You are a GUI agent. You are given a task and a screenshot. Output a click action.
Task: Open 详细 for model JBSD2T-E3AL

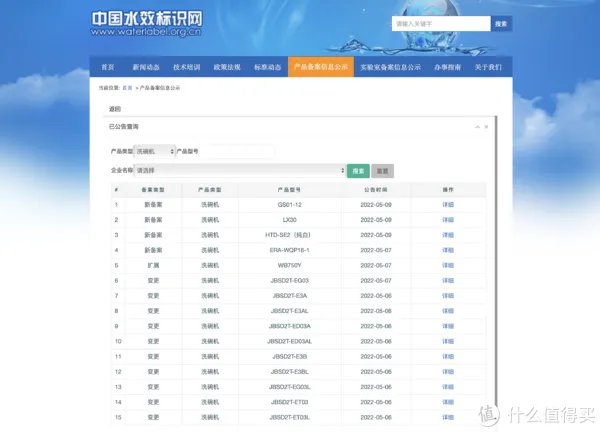coord(448,311)
